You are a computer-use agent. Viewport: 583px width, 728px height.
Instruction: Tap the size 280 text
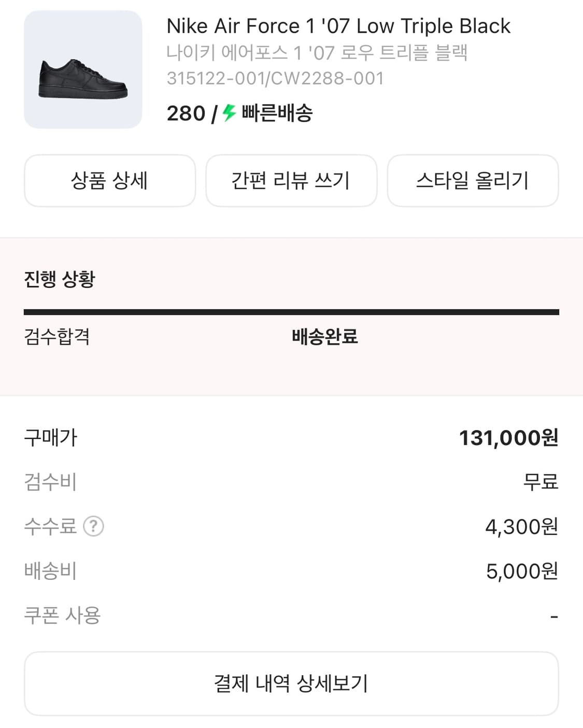(186, 113)
